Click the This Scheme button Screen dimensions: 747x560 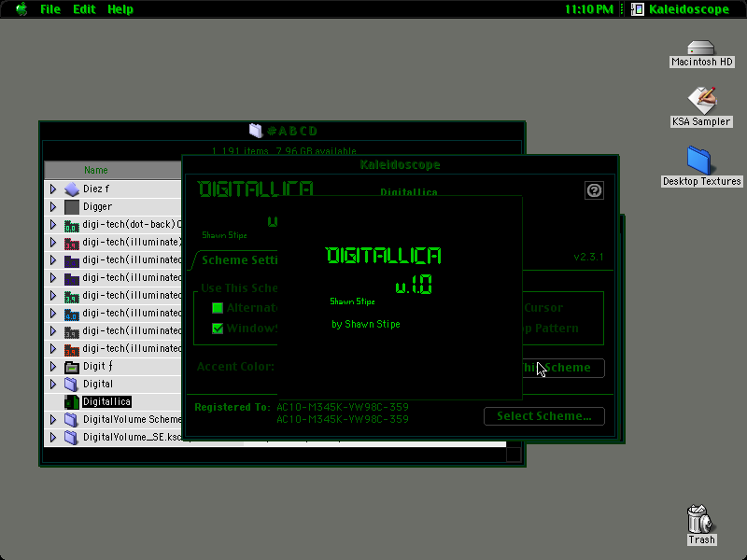click(x=564, y=368)
